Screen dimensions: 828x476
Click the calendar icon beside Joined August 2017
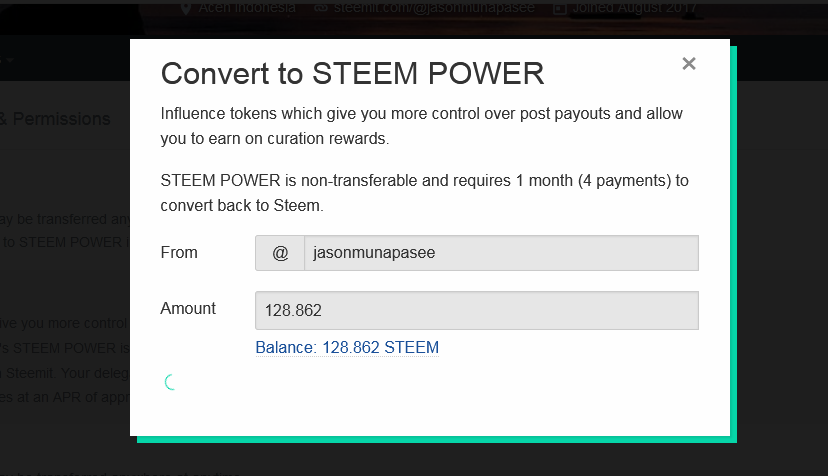click(560, 8)
